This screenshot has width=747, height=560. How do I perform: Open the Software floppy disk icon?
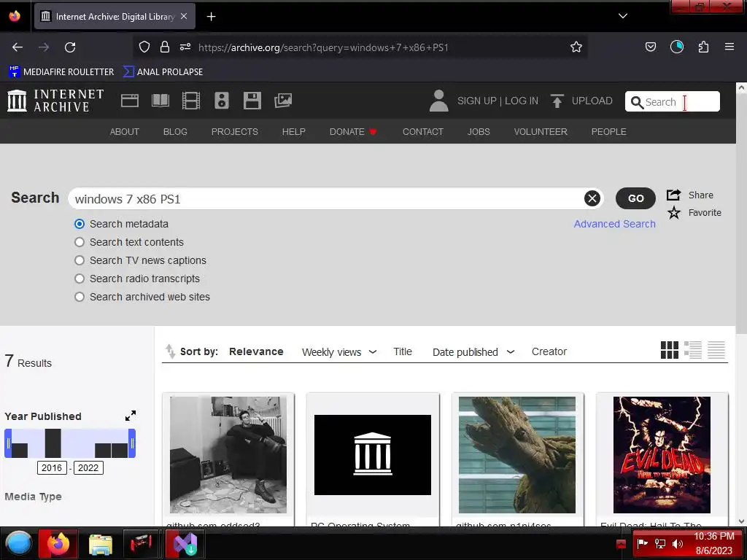[252, 101]
